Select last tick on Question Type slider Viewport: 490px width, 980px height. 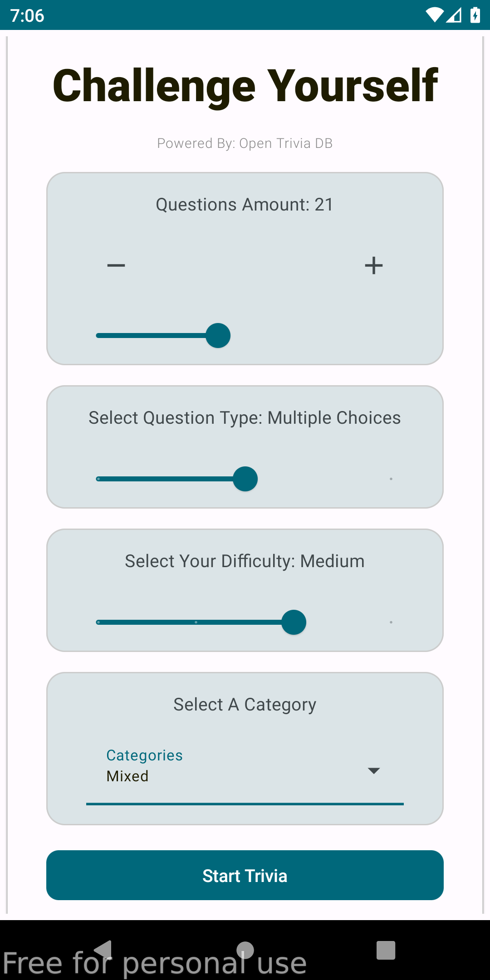[391, 479]
